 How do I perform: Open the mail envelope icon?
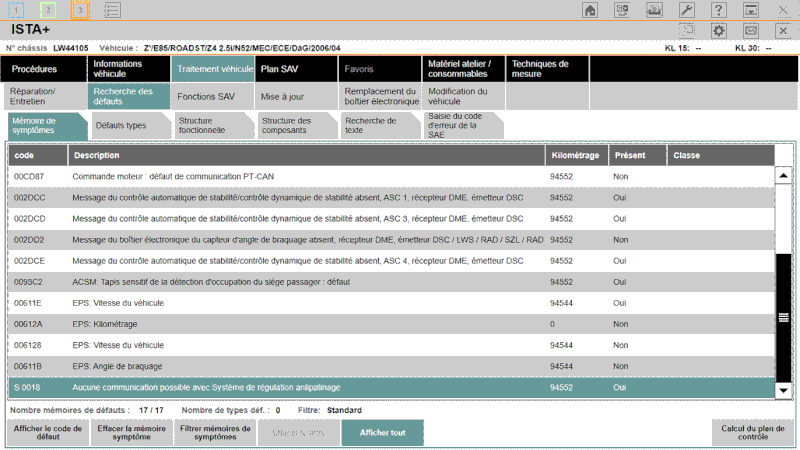[751, 31]
